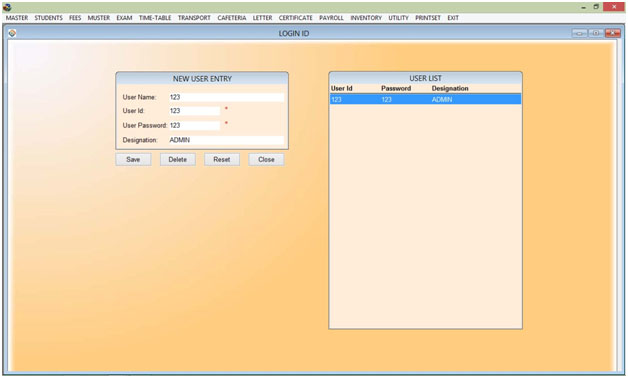The image size is (628, 378).
Task: Open the TIME-TABLE menu
Action: (155, 18)
